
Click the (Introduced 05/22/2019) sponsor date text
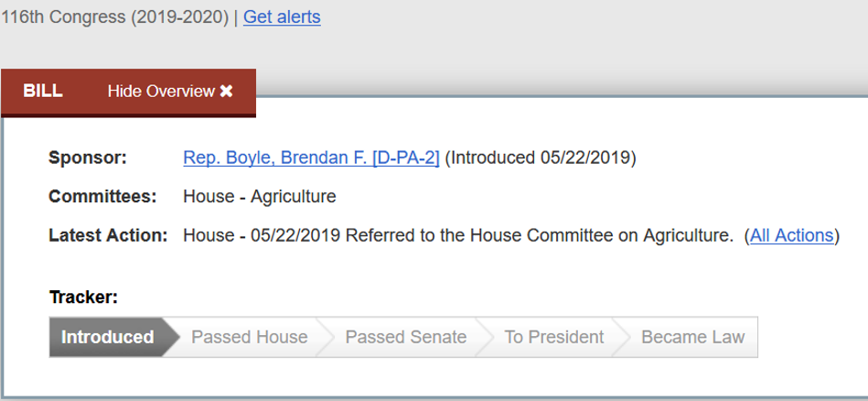540,157
